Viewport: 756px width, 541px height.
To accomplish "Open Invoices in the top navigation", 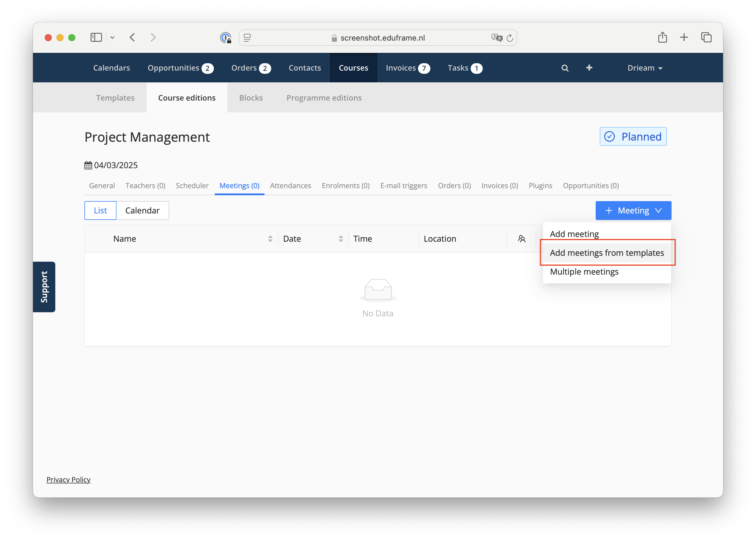I will (x=408, y=68).
